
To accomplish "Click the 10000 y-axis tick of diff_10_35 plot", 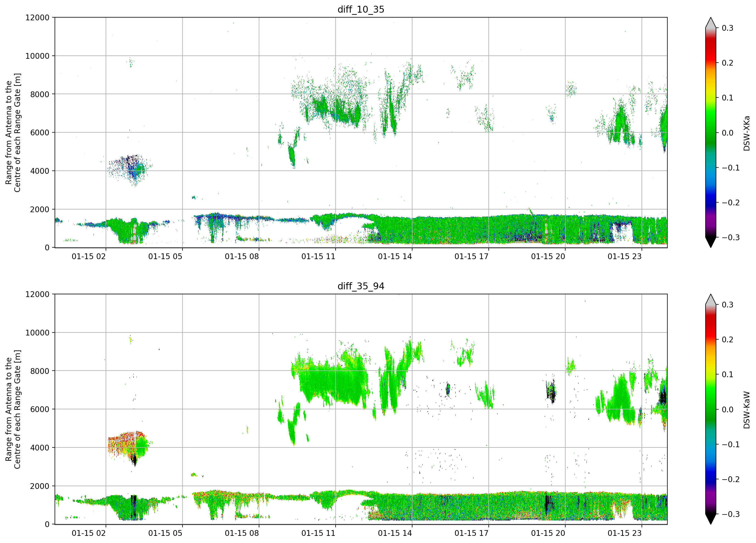I will click(37, 56).
